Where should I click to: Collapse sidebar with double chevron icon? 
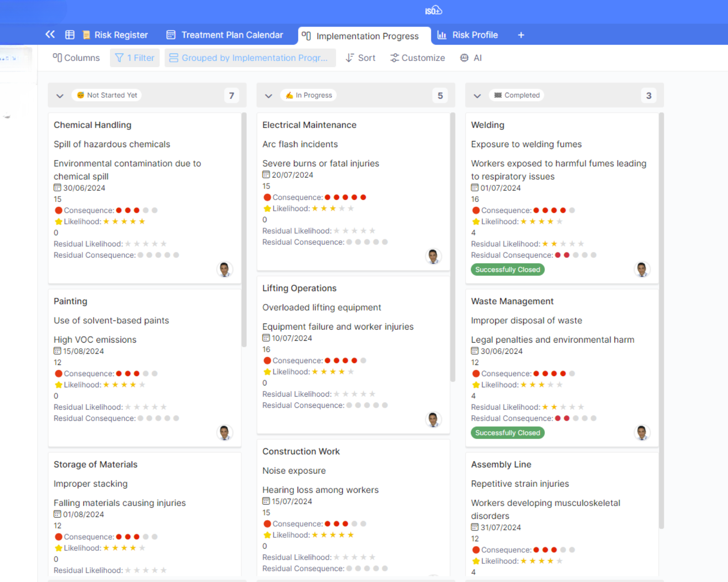[x=50, y=34]
